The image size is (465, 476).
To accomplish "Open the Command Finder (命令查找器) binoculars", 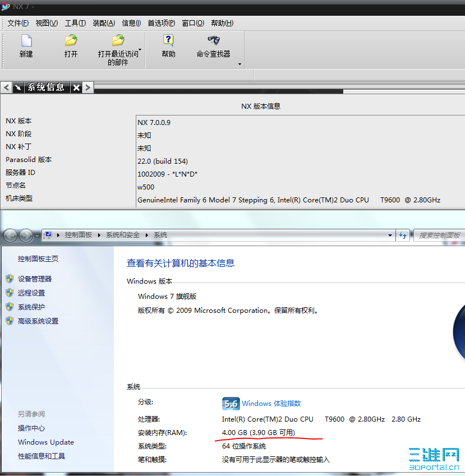I will (x=214, y=40).
